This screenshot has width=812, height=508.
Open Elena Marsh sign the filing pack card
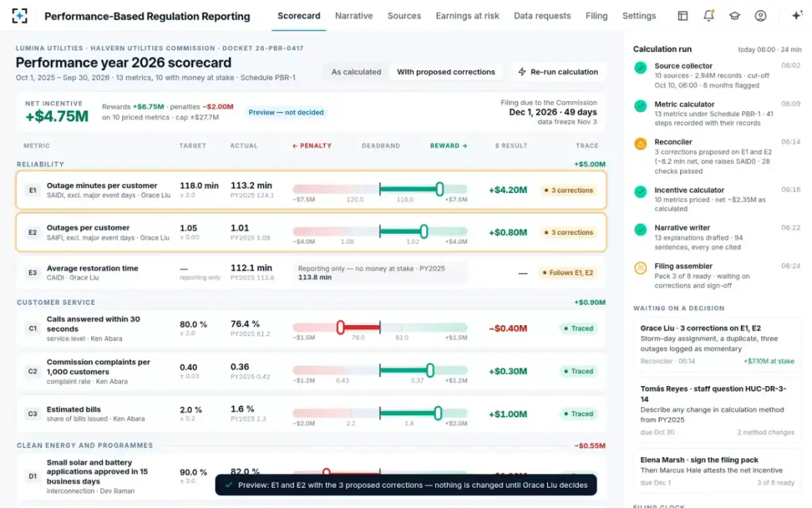point(718,471)
